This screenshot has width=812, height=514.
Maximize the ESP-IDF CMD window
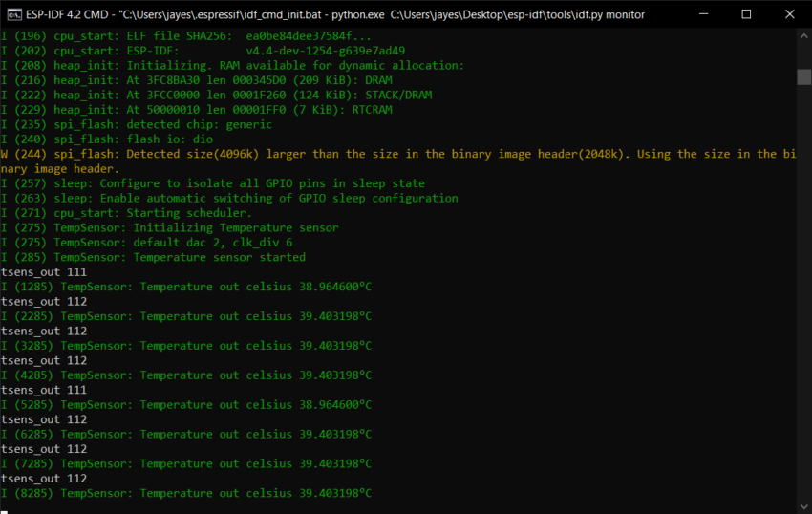pyautogui.click(x=746, y=14)
